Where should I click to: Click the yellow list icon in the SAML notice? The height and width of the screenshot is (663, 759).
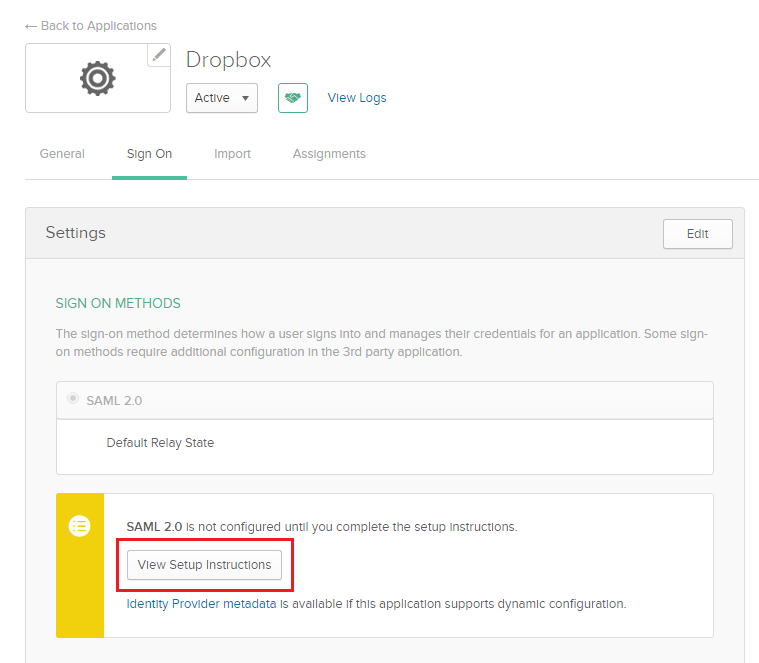(x=80, y=526)
